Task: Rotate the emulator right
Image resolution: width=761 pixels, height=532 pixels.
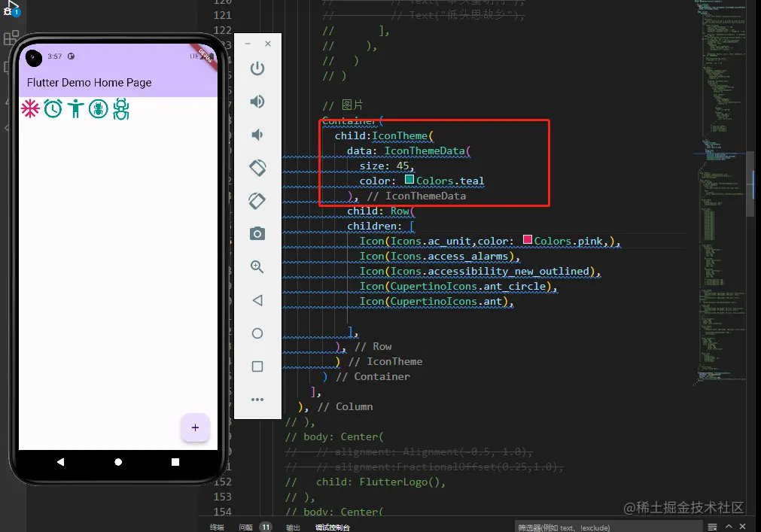Action: 257,201
